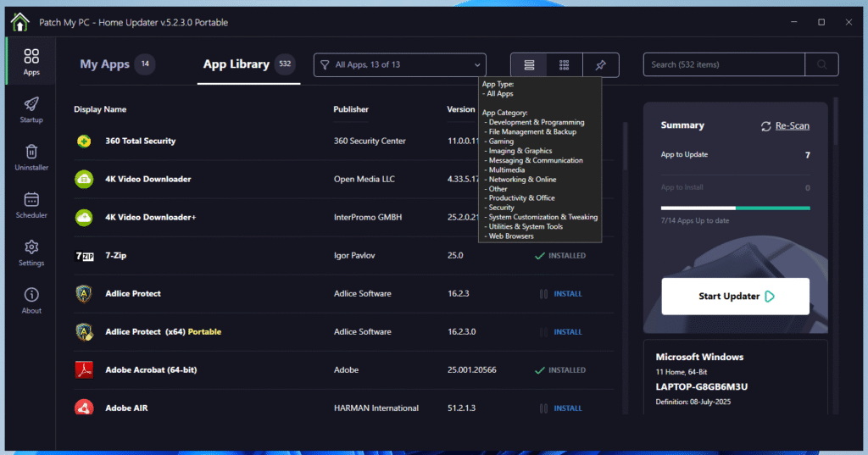Viewport: 868px width, 455px height.
Task: Open the Uninstaller trash section
Action: (31, 158)
